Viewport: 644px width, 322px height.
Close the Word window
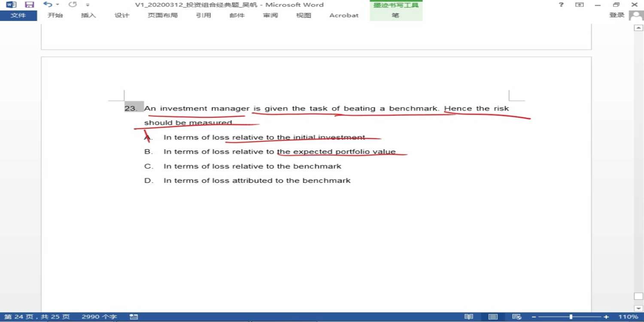coord(635,5)
